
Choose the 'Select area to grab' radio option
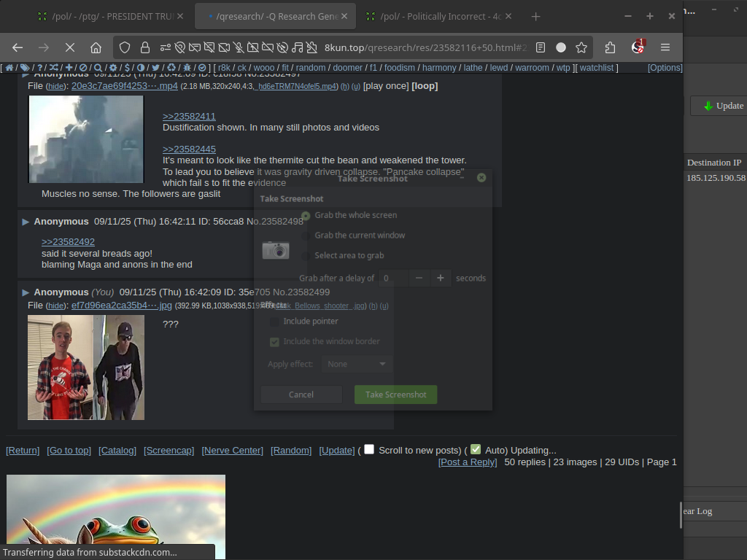[x=306, y=256]
